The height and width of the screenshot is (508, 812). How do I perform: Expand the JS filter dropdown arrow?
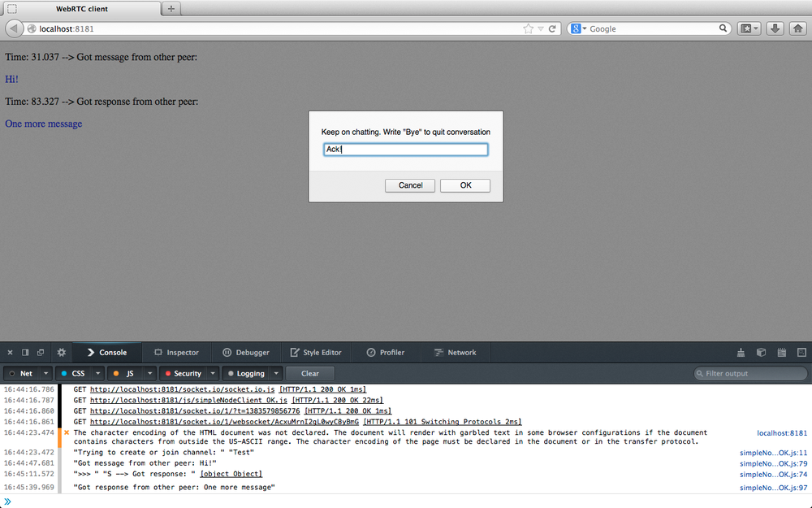pos(149,373)
